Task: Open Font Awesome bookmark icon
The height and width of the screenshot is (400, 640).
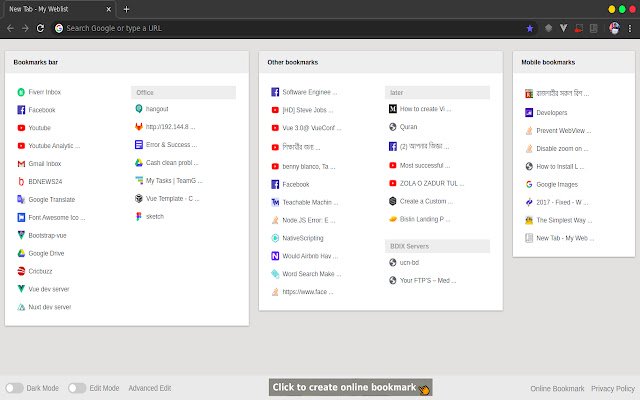Action: [x=21, y=218]
